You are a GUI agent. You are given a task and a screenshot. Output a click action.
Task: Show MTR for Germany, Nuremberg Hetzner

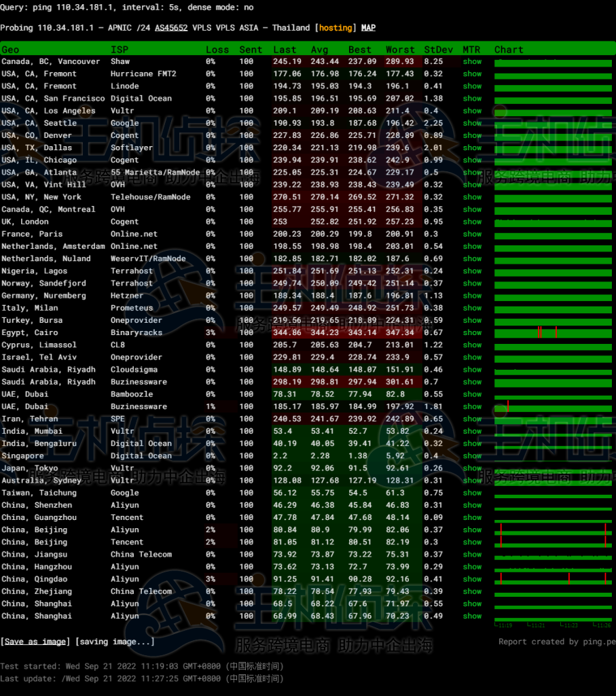pyautogui.click(x=472, y=296)
